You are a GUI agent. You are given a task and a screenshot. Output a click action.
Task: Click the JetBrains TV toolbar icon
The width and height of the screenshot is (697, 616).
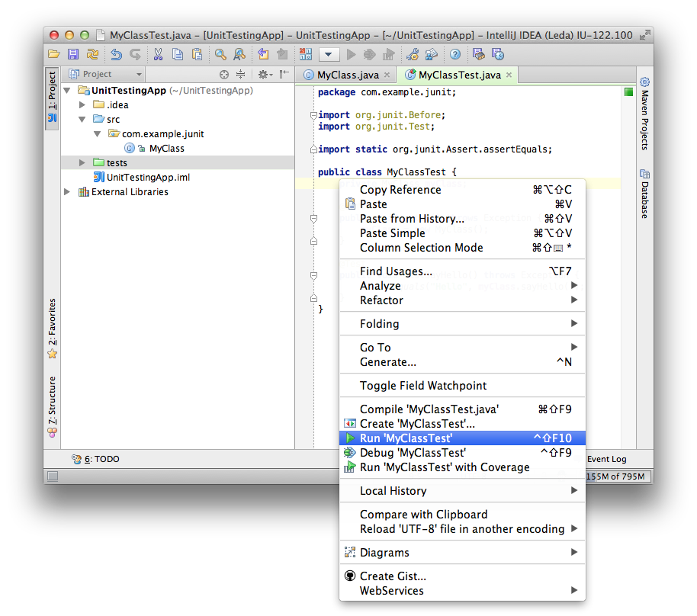479,54
